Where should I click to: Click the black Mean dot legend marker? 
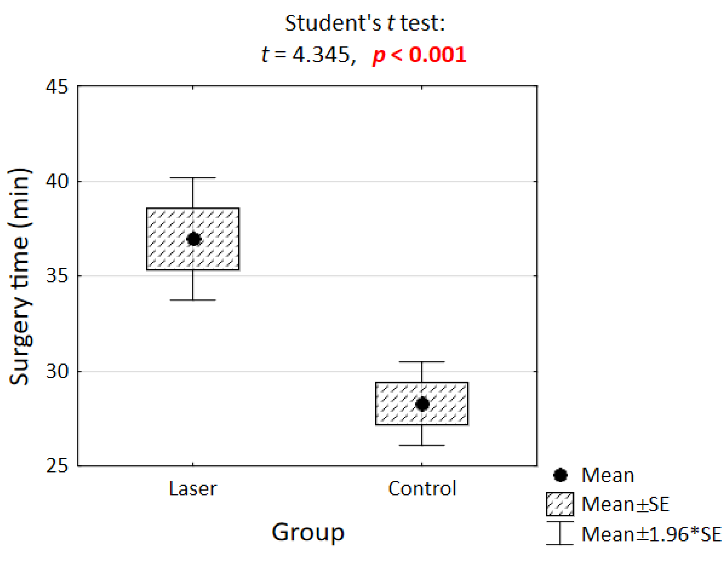[560, 475]
